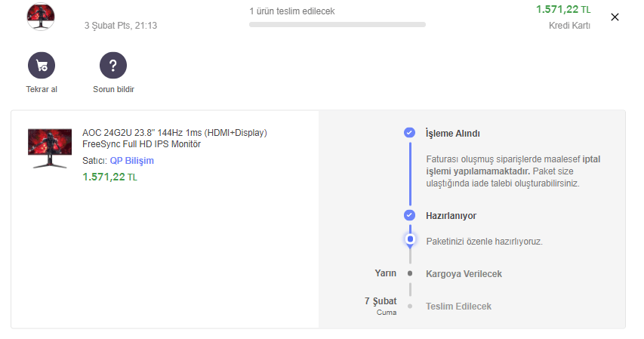The width and height of the screenshot is (644, 339).
Task: Click the Kargoya Verilecek timeline dot
Action: (410, 273)
